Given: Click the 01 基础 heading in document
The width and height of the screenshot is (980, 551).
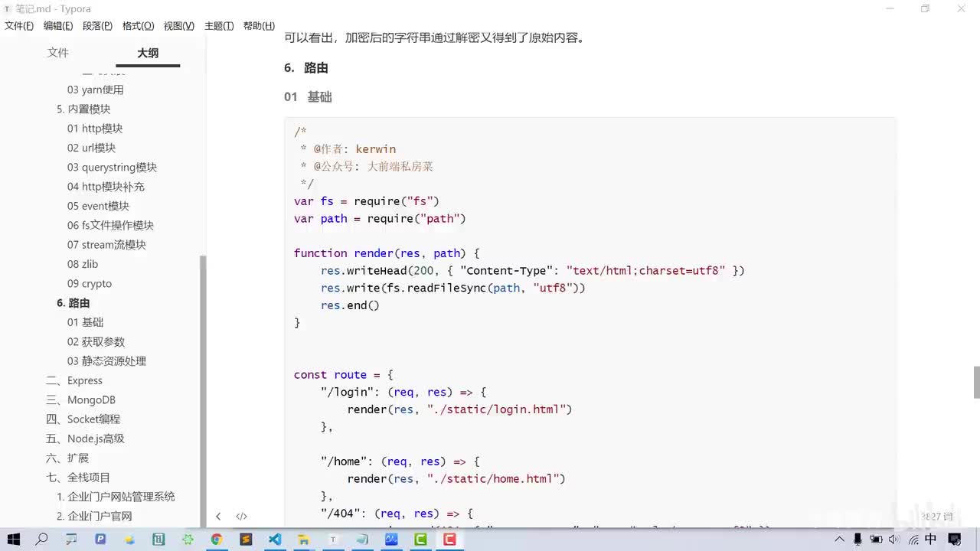Looking at the screenshot, I should pos(308,97).
